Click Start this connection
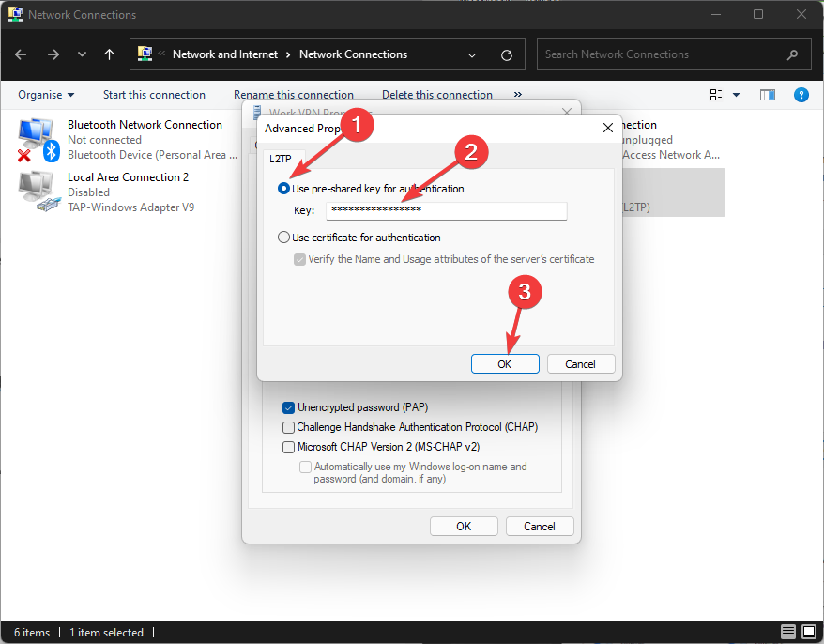The width and height of the screenshot is (824, 644). 154,95
